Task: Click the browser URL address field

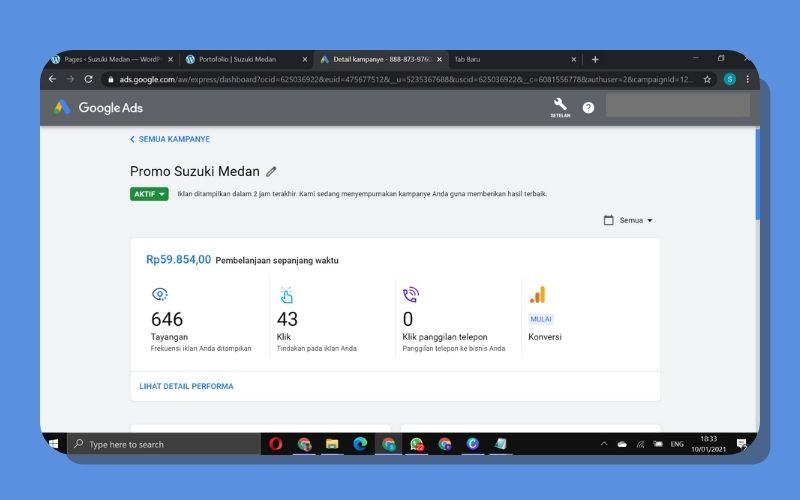Action: point(406,79)
